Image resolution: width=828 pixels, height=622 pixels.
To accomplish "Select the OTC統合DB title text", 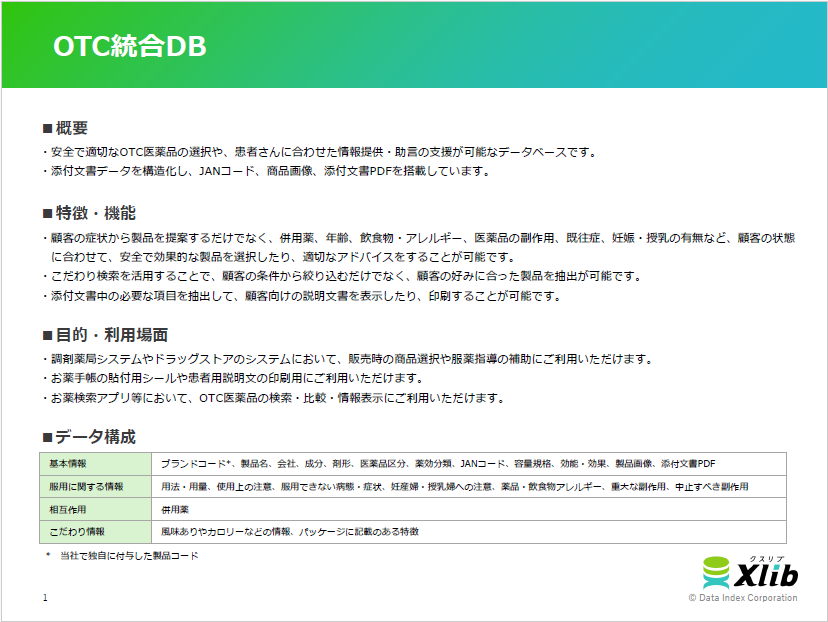I will 127,44.
